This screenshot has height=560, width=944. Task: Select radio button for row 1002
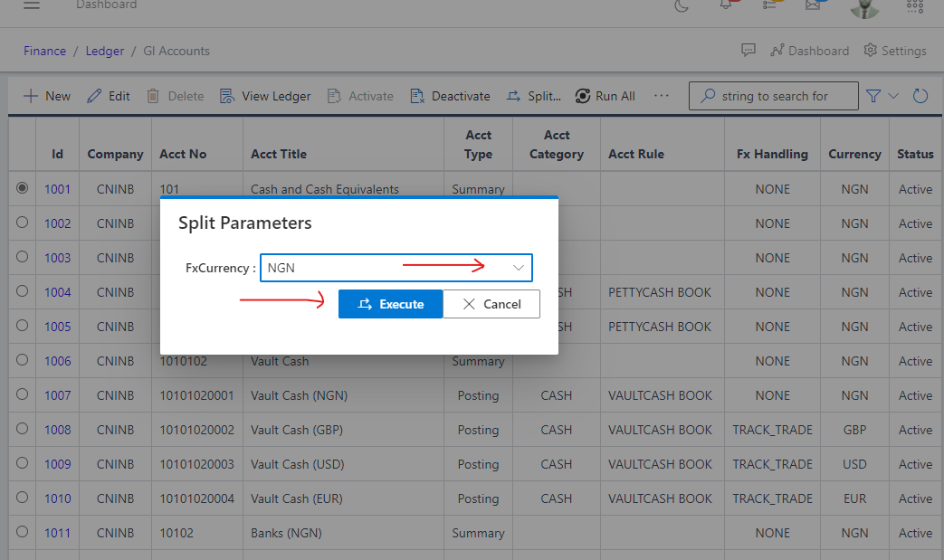(x=23, y=223)
